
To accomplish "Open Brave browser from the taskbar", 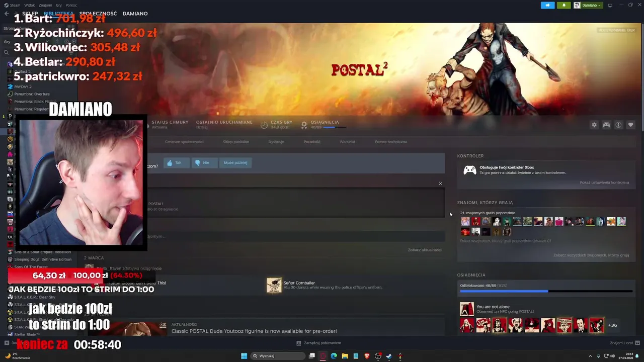I will click(x=367, y=356).
